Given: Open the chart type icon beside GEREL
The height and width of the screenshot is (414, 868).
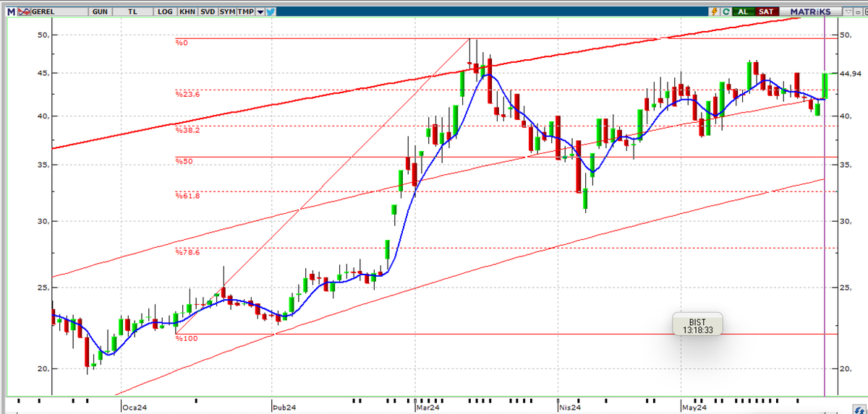Looking at the screenshot, I should pos(25,12).
